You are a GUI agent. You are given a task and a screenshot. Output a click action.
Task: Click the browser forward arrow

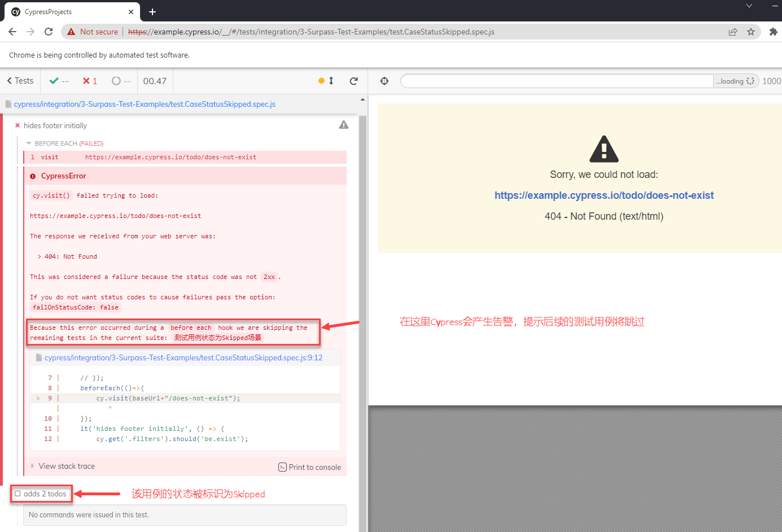coord(30,32)
